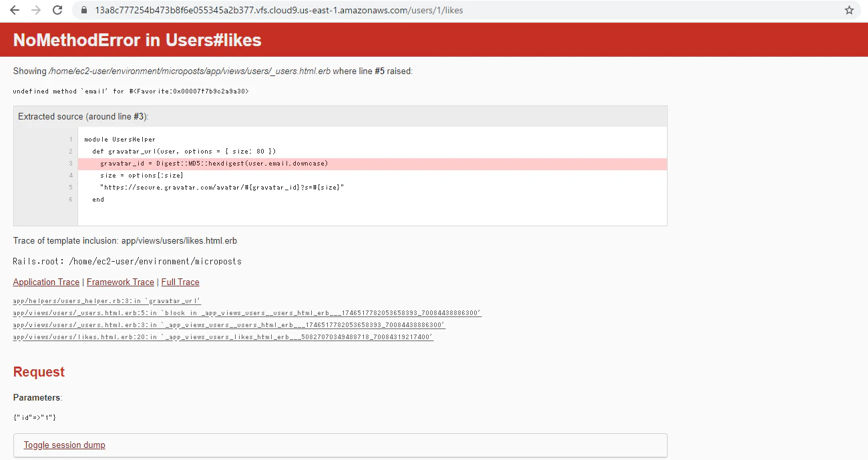Open trace line app/helpers/users_helper.rb:3
Screen dimensions: 868x460
(107, 301)
